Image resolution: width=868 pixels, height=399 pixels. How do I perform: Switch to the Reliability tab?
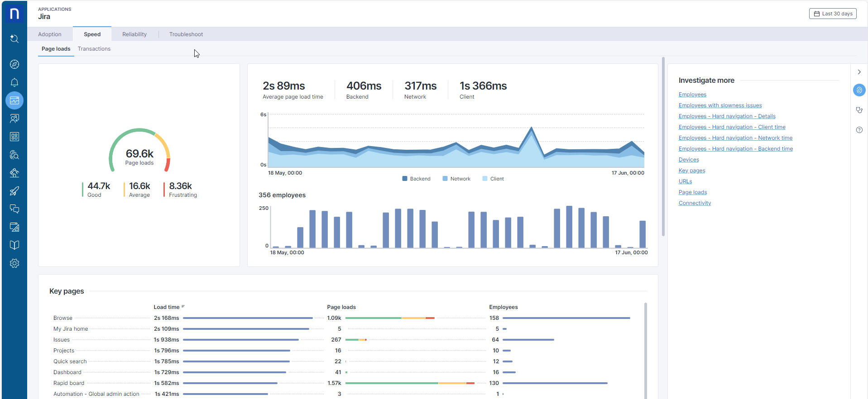(134, 34)
